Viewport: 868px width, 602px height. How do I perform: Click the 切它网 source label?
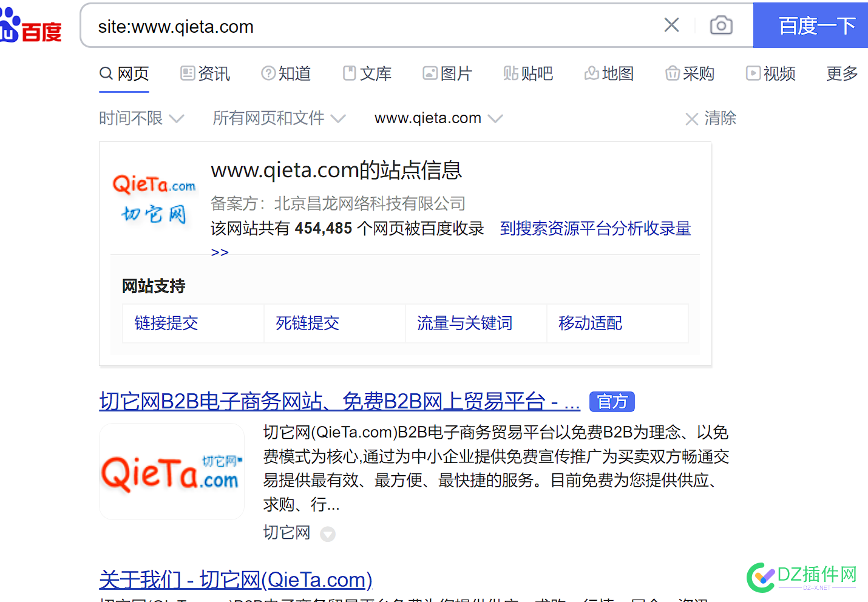(x=287, y=532)
